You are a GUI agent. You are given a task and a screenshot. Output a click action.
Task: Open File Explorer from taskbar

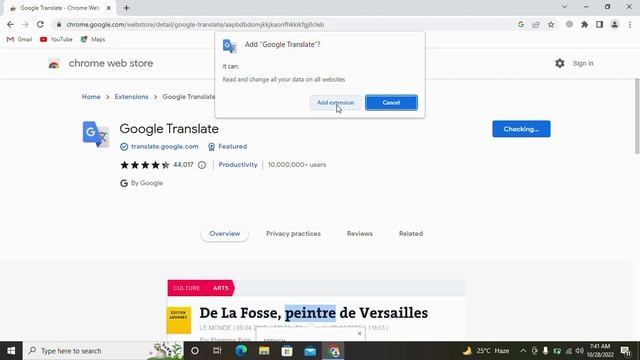click(264, 351)
